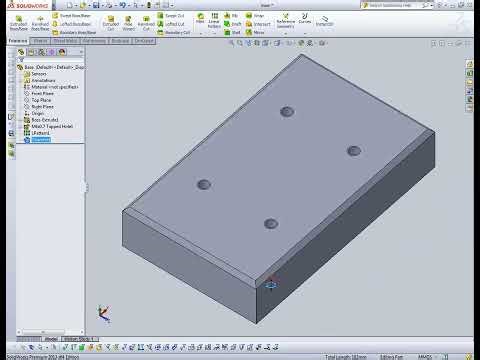
Task: Select the Boss-Extrude1 feature
Action: point(41,120)
